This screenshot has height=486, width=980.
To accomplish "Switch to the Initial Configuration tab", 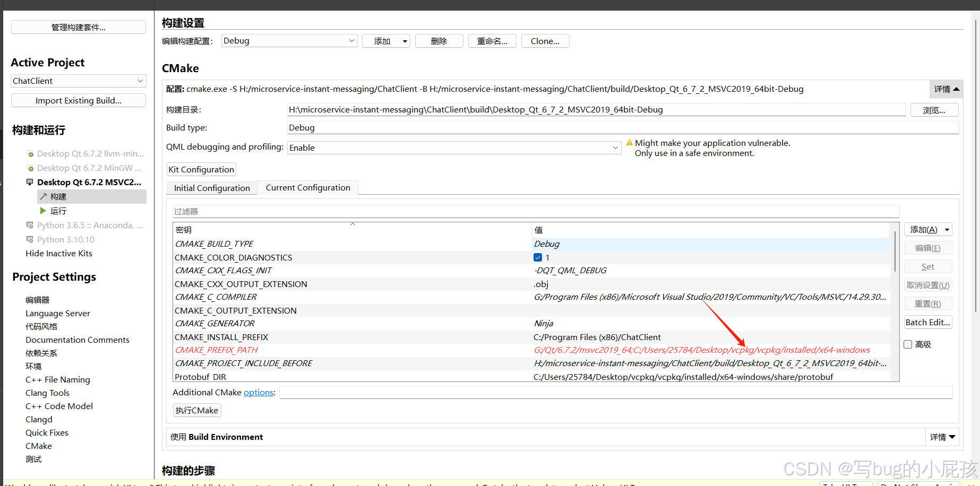I will [211, 187].
